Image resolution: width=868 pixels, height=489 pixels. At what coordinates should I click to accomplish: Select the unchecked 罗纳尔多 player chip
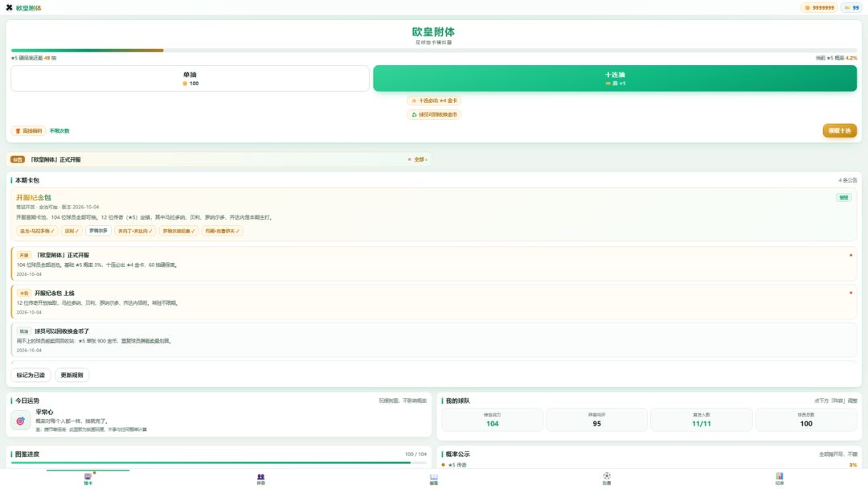tap(99, 231)
